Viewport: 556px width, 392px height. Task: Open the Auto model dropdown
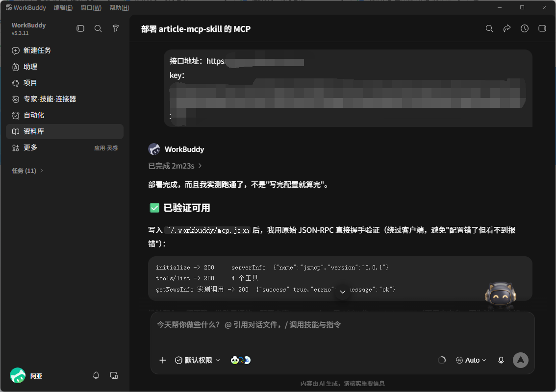[471, 360]
